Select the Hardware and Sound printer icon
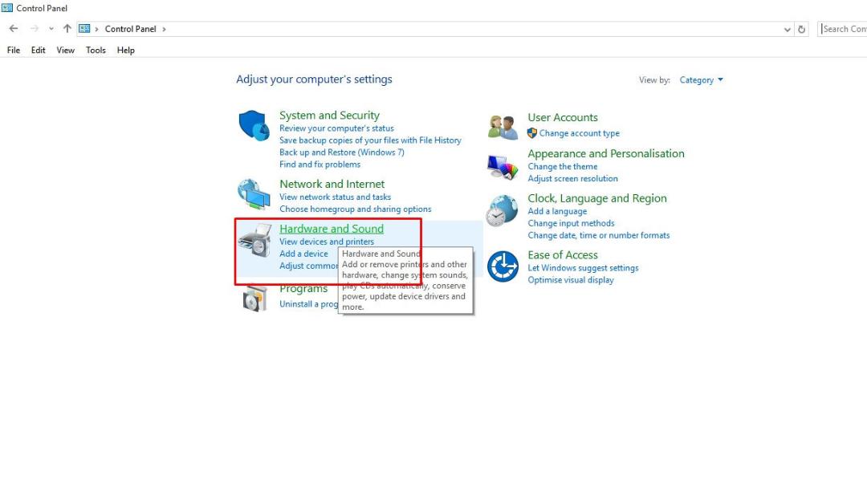The image size is (867, 504). [x=255, y=240]
